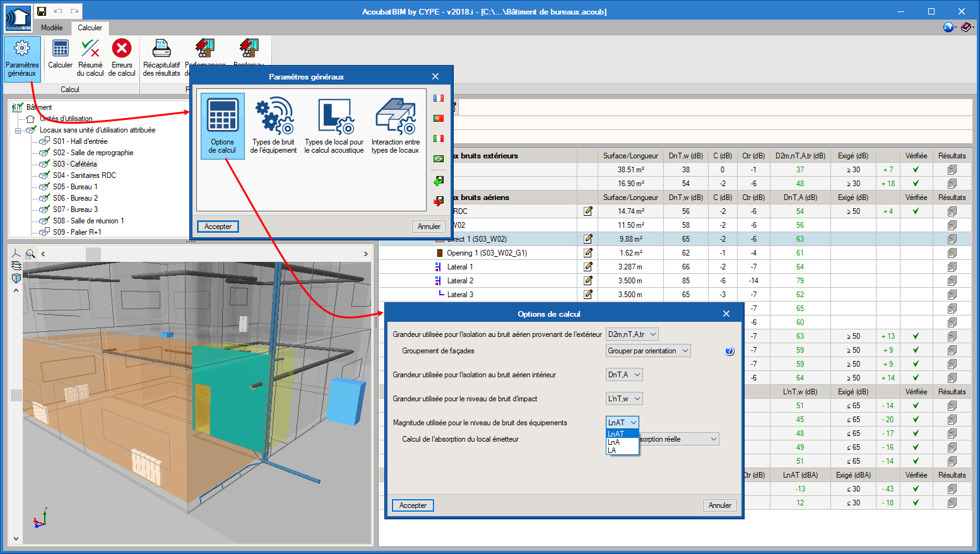Viewport: 980px width, 554px height.
Task: Open the DnT,A quantity dropdown
Action: click(624, 375)
